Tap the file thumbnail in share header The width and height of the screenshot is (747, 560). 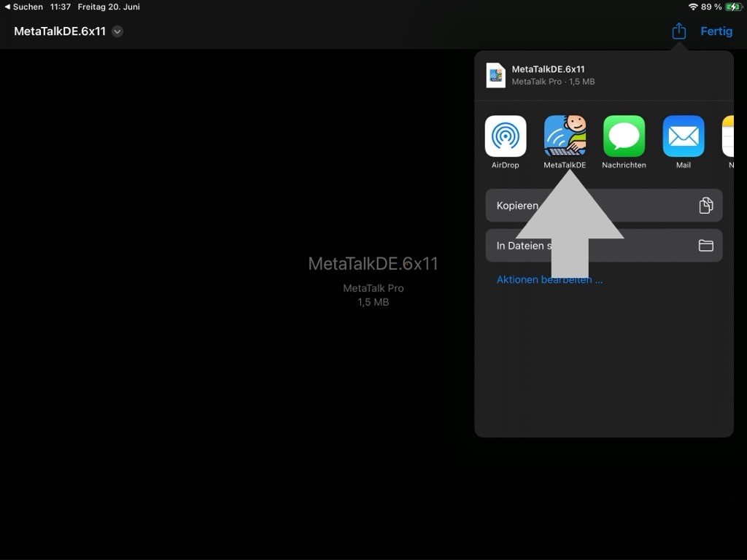[x=495, y=75]
